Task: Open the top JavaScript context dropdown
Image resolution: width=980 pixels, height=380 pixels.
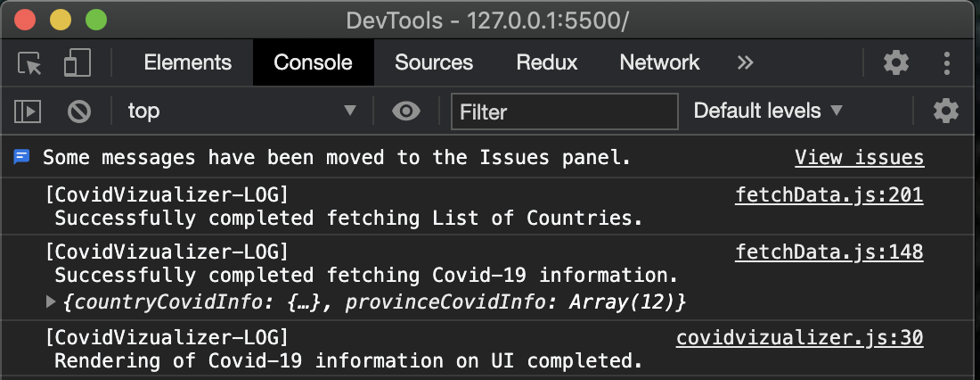Action: pos(241,112)
